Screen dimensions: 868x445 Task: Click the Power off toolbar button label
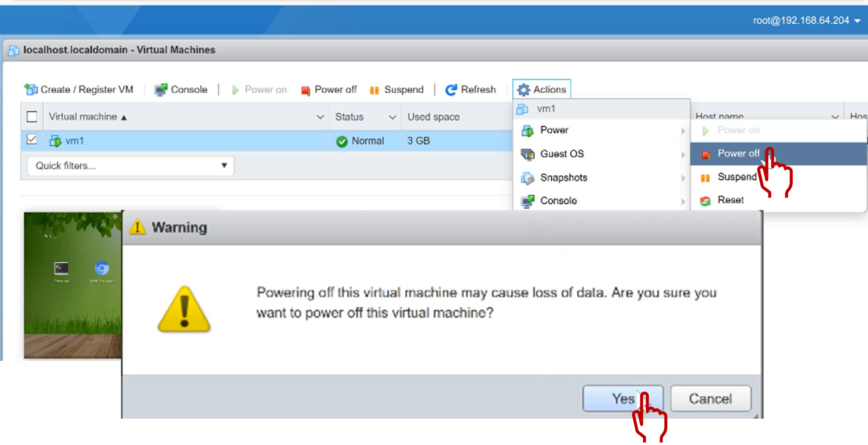coord(335,89)
